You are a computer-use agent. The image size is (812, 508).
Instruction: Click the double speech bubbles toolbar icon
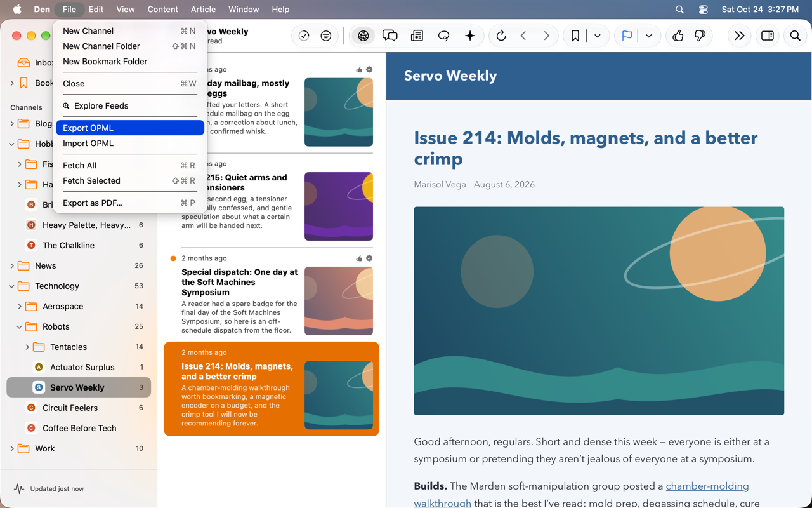click(390, 36)
